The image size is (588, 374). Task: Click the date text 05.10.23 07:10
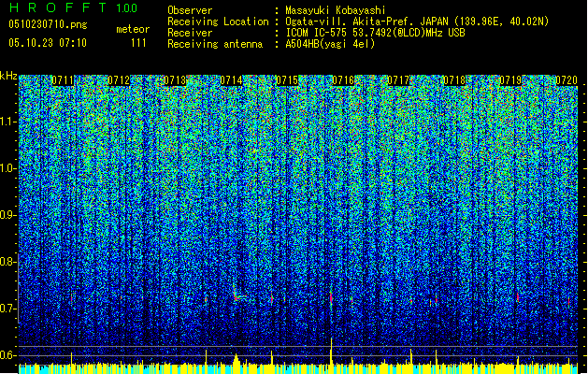48,43
